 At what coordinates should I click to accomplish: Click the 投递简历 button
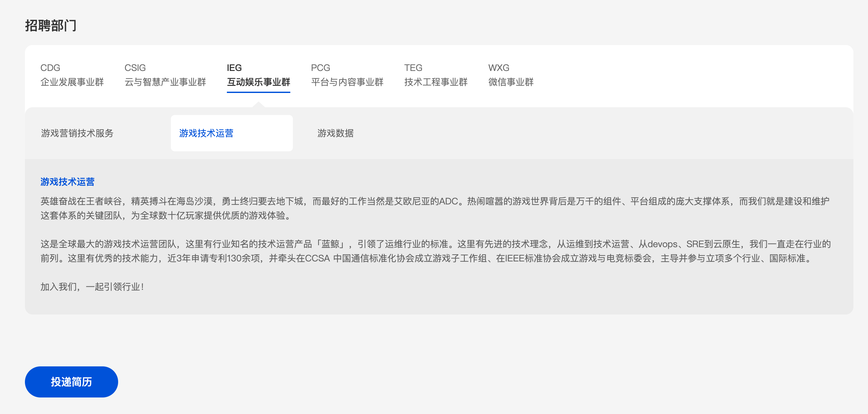(72, 382)
